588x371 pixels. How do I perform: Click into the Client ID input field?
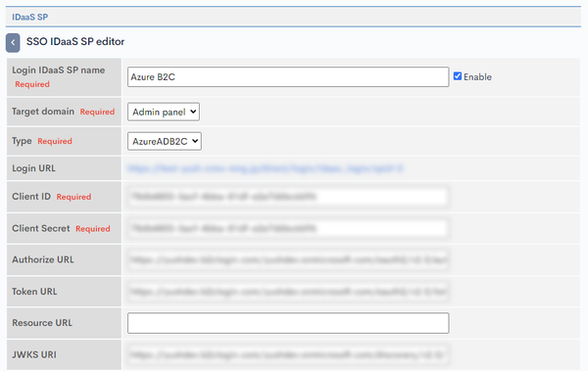pos(288,197)
